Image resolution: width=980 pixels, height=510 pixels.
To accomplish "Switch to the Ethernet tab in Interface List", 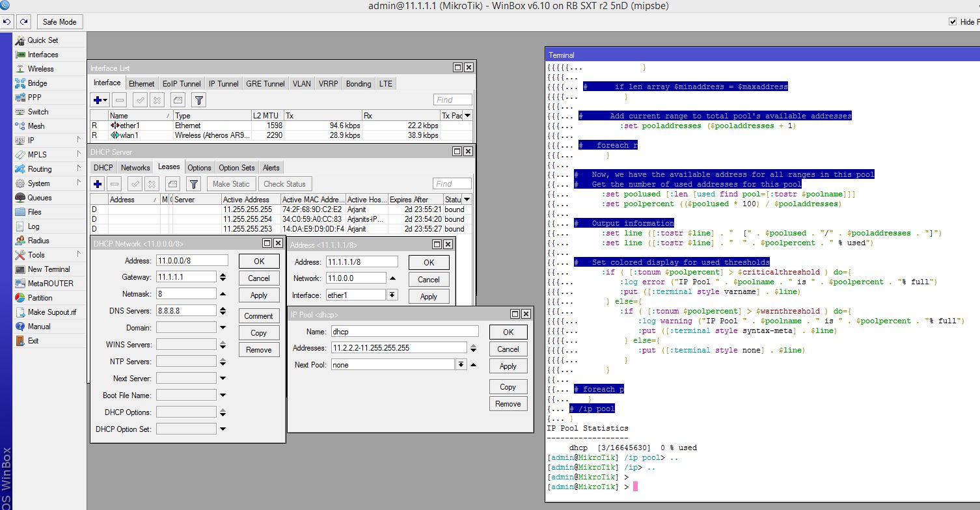I will point(141,84).
